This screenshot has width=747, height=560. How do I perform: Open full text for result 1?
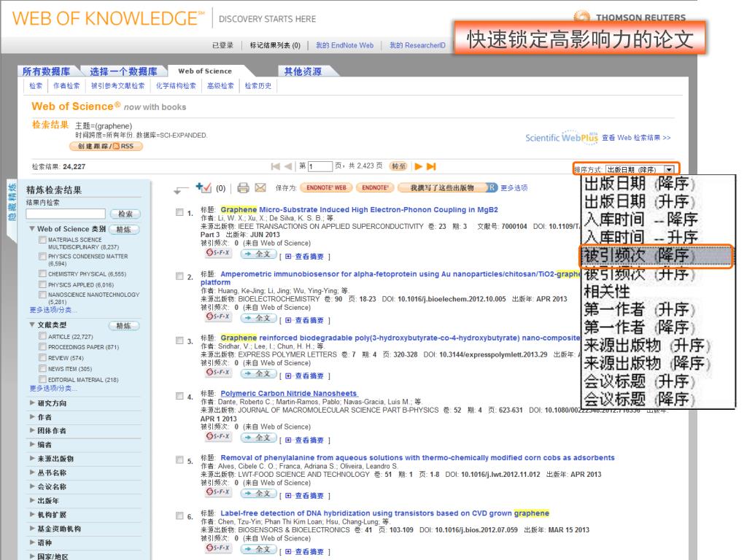pos(258,254)
